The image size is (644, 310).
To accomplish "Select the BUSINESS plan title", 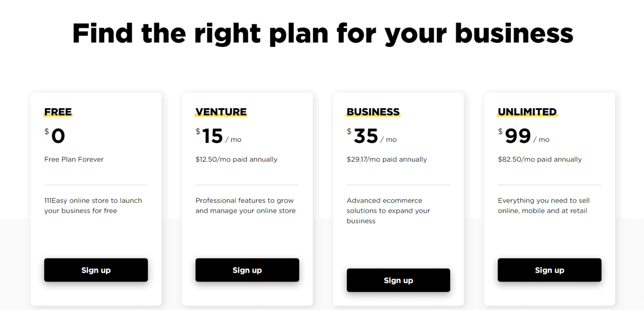I will pyautogui.click(x=373, y=112).
